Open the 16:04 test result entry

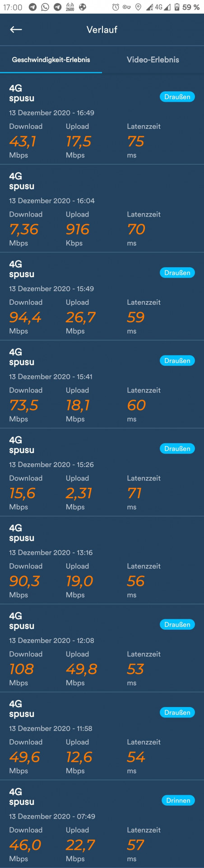tap(102, 208)
